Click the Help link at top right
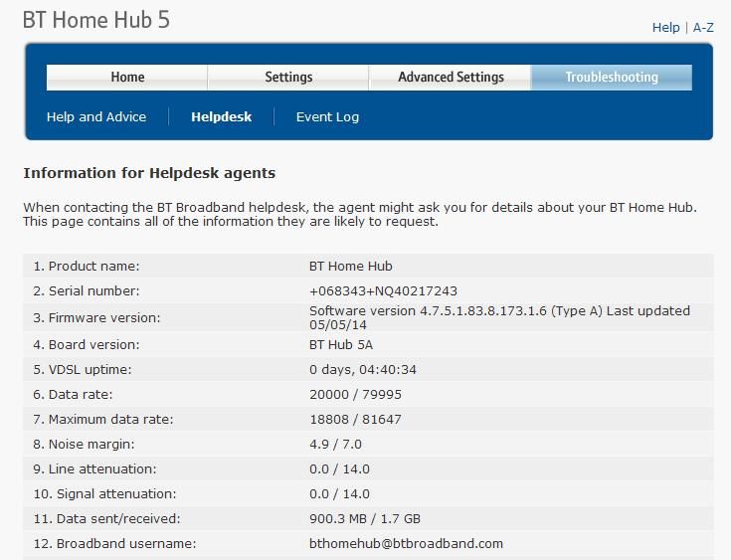Viewport: 731px width, 560px height. point(665,28)
